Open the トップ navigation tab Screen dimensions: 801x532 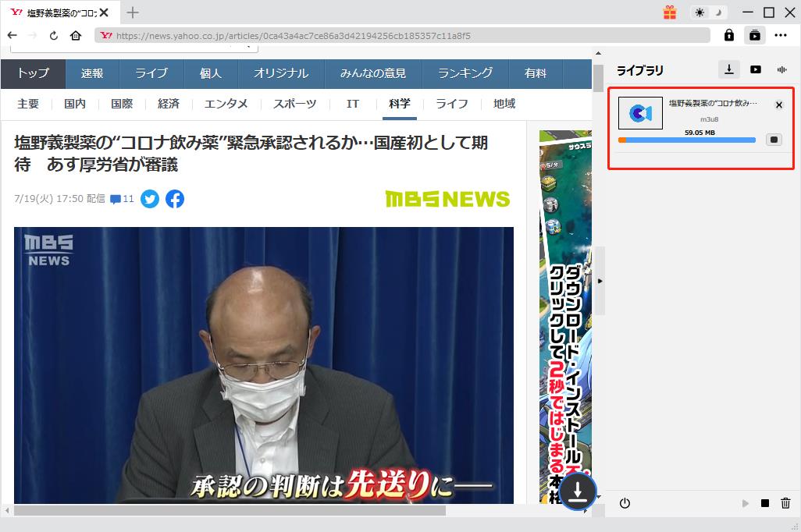(34, 73)
